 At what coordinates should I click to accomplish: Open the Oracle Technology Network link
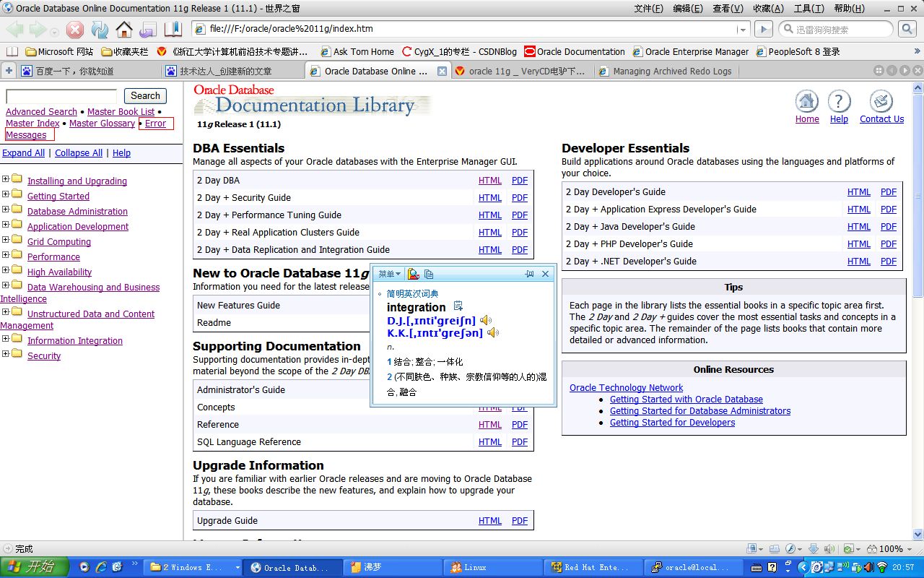(x=626, y=388)
